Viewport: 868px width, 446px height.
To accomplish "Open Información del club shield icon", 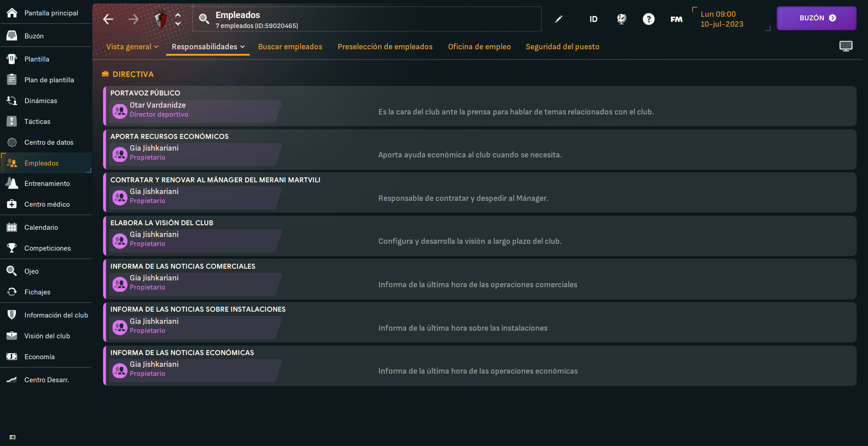I will (x=12, y=315).
